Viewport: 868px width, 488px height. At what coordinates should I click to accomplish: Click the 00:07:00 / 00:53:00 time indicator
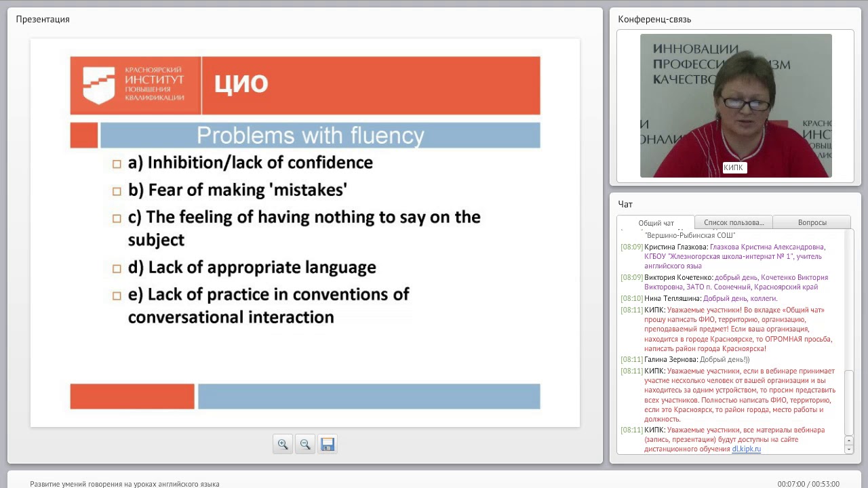(808, 484)
